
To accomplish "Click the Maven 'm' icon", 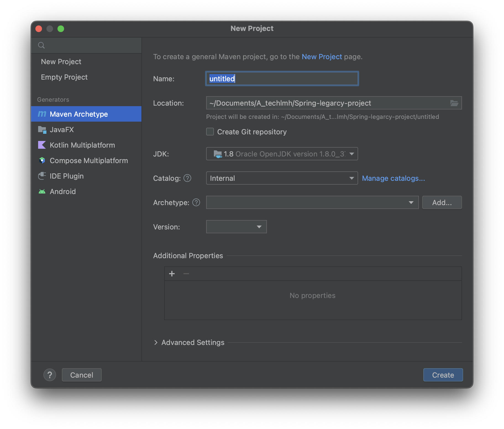I will (x=42, y=114).
